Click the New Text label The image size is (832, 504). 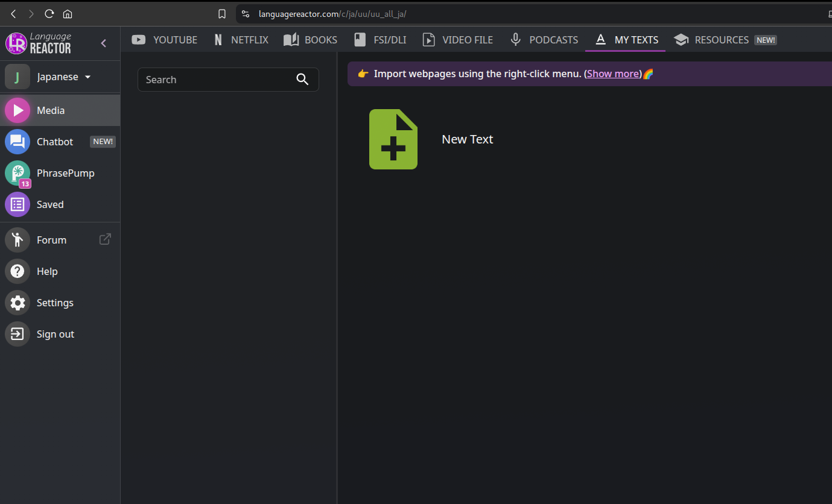pos(468,139)
